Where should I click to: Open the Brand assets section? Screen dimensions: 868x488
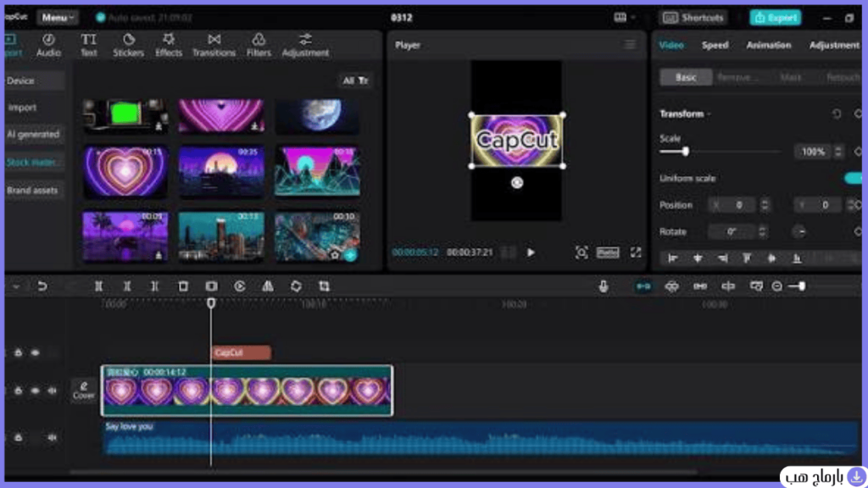pos(33,191)
